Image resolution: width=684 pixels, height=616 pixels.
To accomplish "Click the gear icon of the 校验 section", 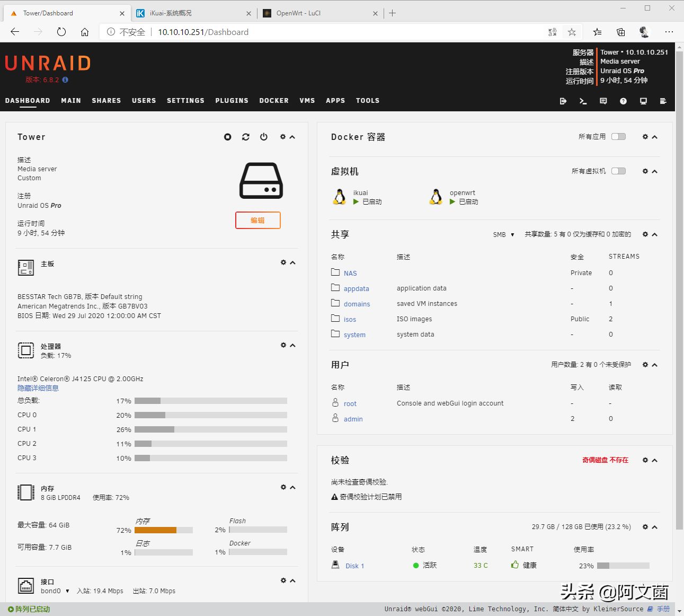I will 645,460.
